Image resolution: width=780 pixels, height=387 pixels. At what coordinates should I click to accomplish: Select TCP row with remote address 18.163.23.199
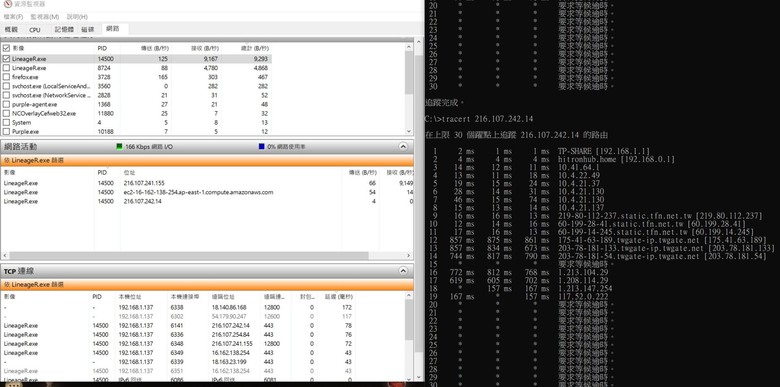pos(202,362)
